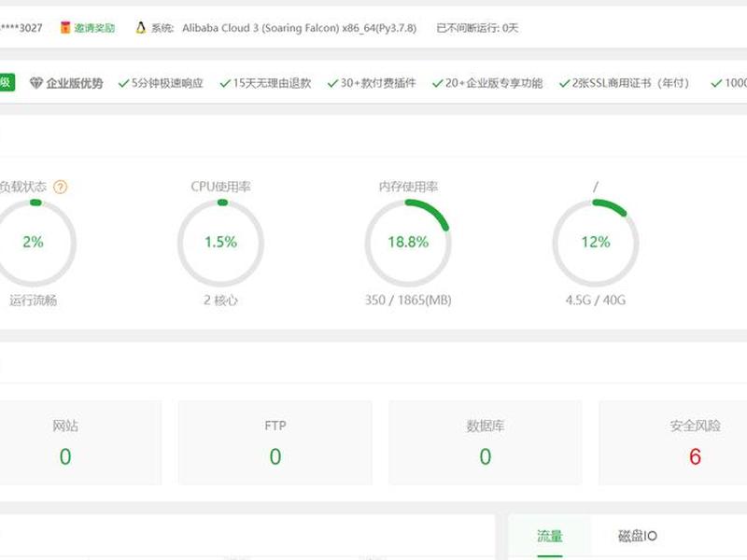Click the masked account number ending 3027

pyautogui.click(x=21, y=28)
